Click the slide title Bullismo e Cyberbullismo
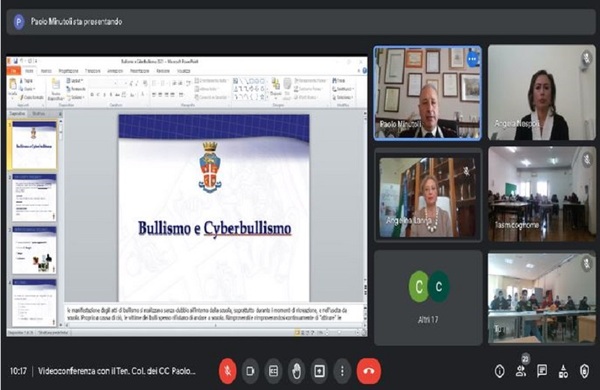Viewport: 600px width, 390px height. click(x=215, y=228)
